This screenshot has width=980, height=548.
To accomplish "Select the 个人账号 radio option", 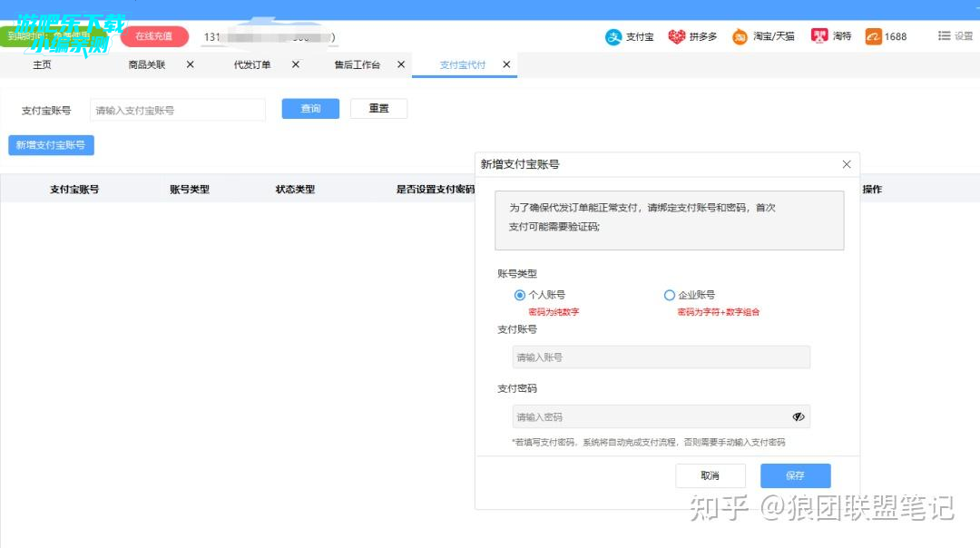I will 519,295.
